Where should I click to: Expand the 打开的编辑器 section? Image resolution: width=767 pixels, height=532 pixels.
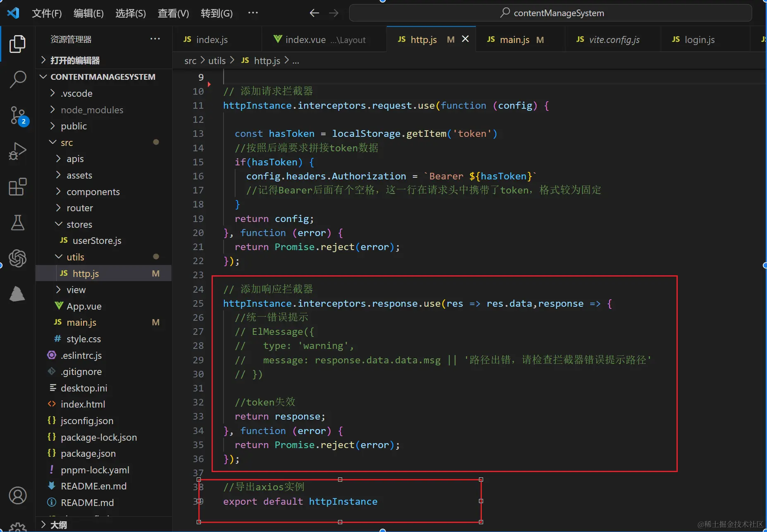click(x=103, y=60)
